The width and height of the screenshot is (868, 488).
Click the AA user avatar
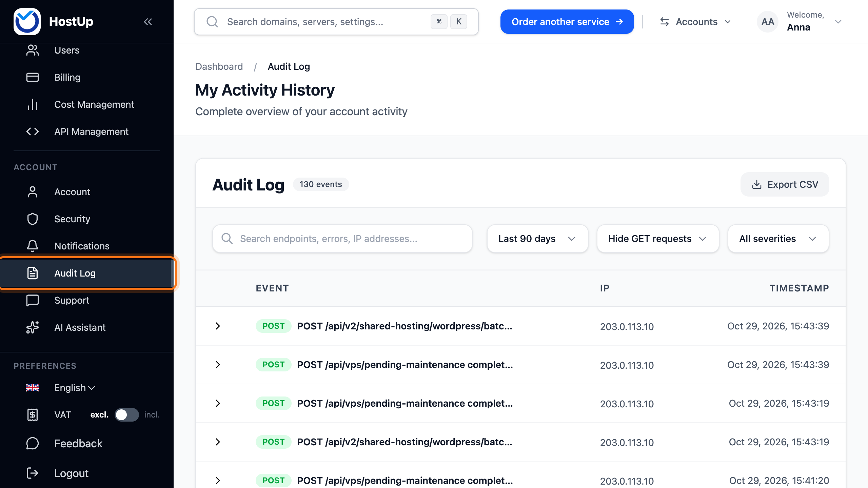[768, 22]
